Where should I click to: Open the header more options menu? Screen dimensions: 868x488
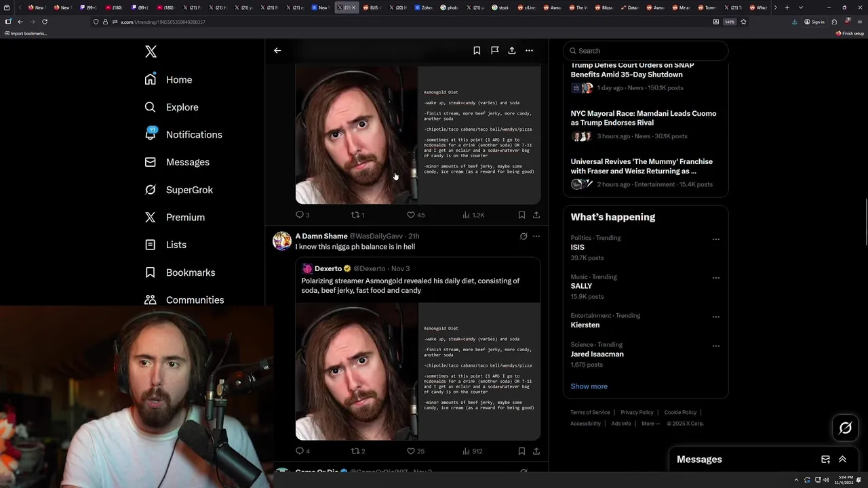[x=529, y=50]
